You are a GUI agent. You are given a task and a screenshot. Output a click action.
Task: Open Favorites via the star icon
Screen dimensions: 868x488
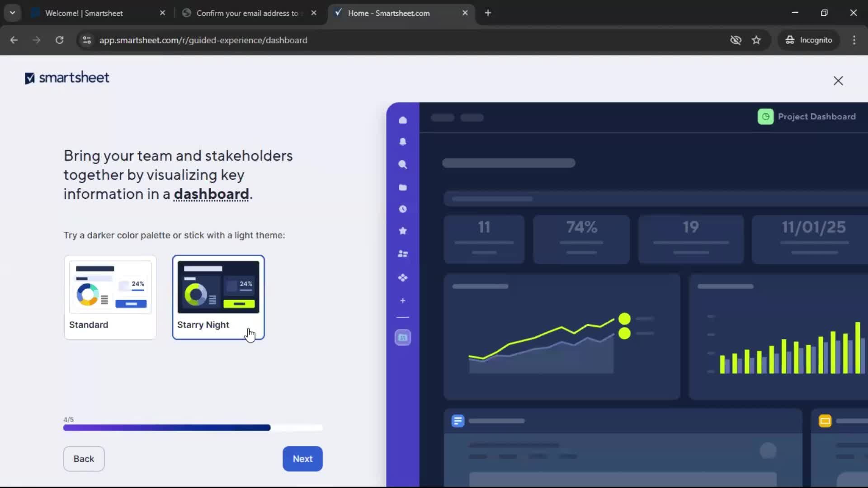403,231
